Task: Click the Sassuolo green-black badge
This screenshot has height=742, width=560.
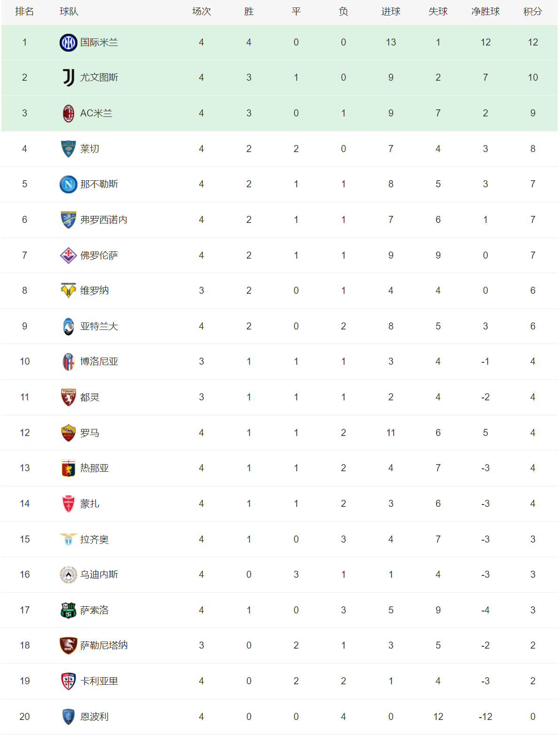Action: [x=69, y=610]
